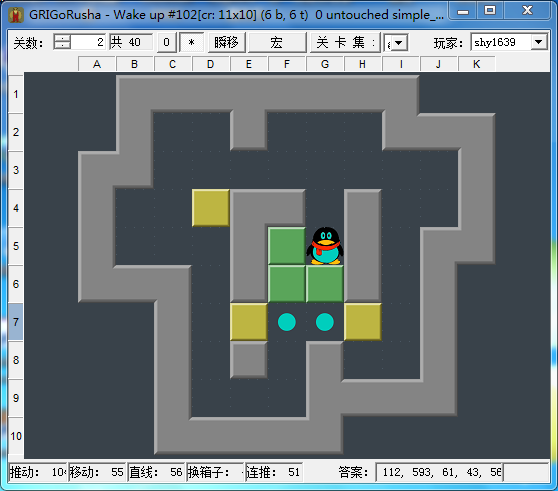The width and height of the screenshot is (558, 491).
Task: Click column header G
Action: tap(325, 64)
